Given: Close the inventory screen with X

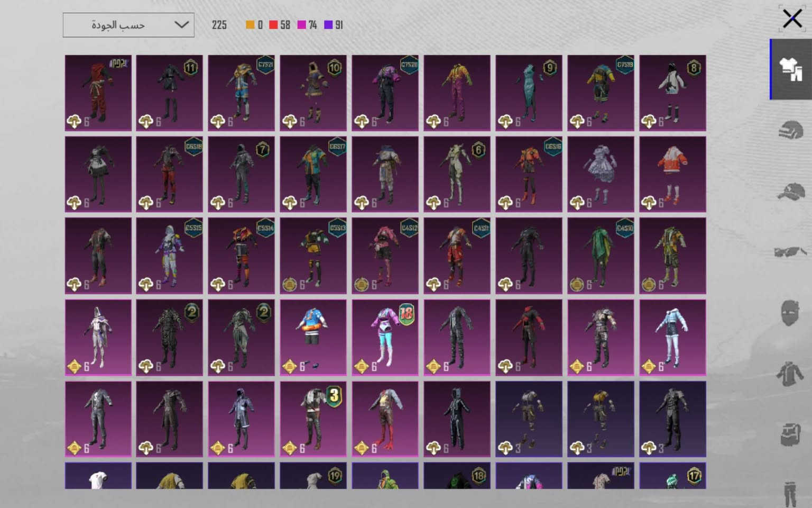Looking at the screenshot, I should pyautogui.click(x=792, y=19).
